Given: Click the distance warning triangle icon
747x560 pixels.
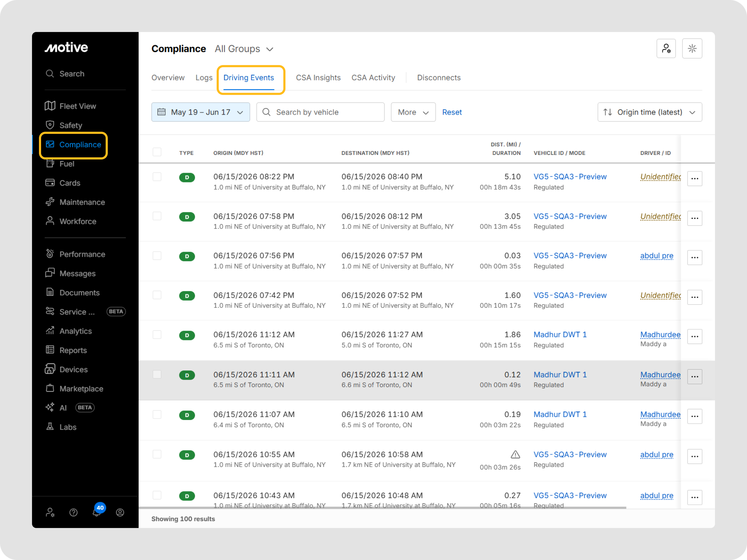Looking at the screenshot, I should point(515,454).
